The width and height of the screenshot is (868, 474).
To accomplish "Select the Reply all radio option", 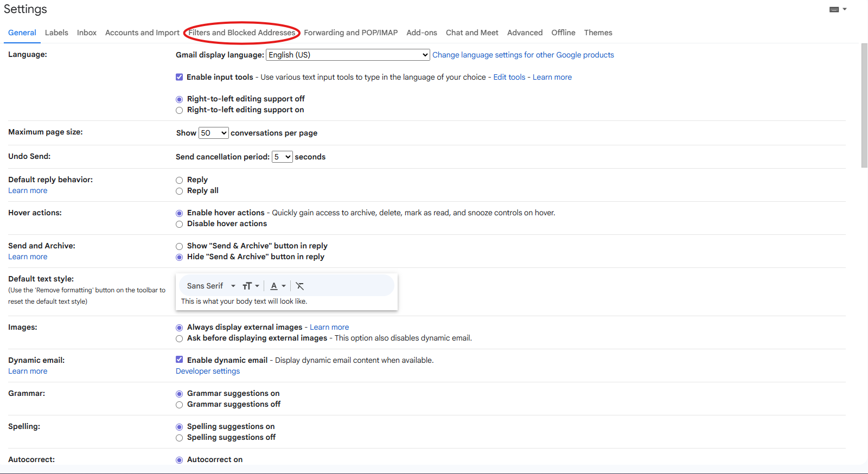I will 179,191.
